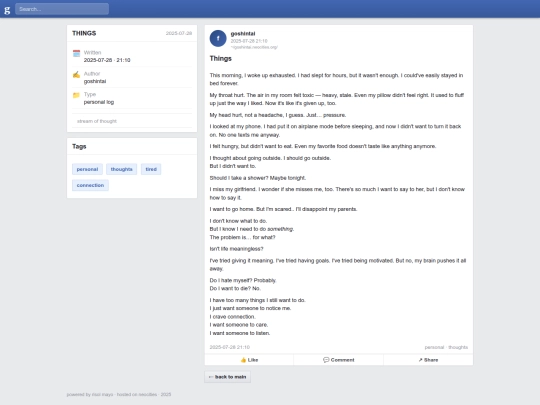The image size is (540, 405).
Task: Focus the Search input field
Action: point(62,9)
